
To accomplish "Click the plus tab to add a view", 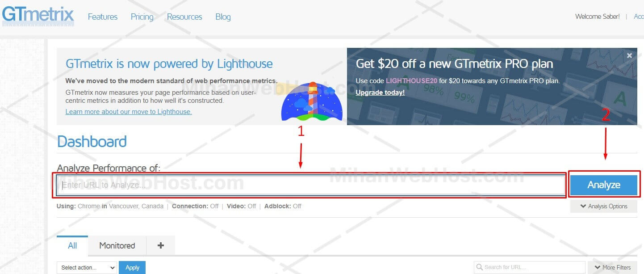I will (x=161, y=245).
